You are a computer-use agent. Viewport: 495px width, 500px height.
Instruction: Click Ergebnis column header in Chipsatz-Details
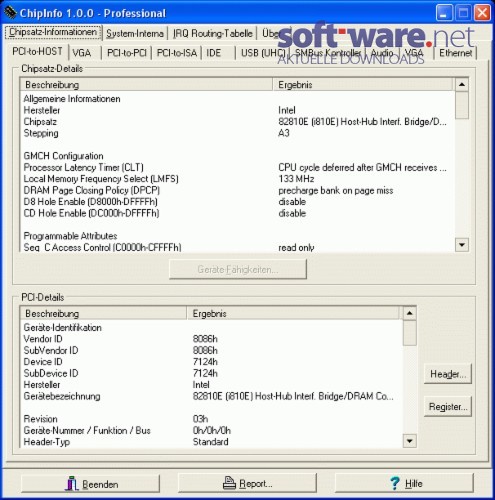(363, 85)
